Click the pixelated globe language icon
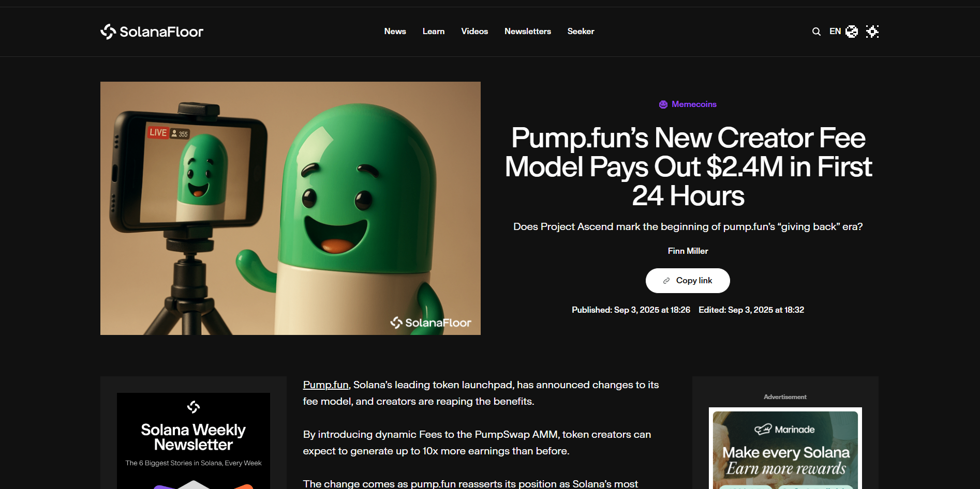Viewport: 980px width, 489px height. click(851, 32)
